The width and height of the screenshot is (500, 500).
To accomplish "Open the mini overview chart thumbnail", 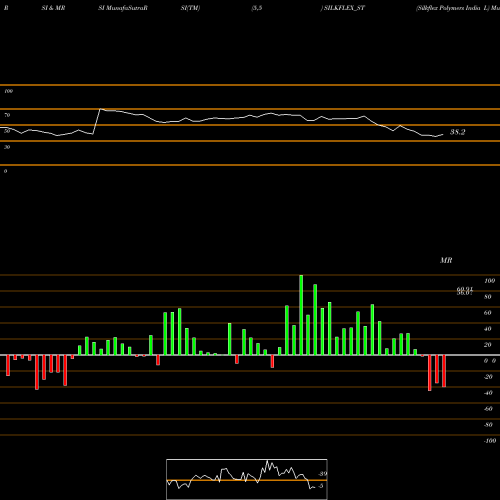I will pos(247,479).
